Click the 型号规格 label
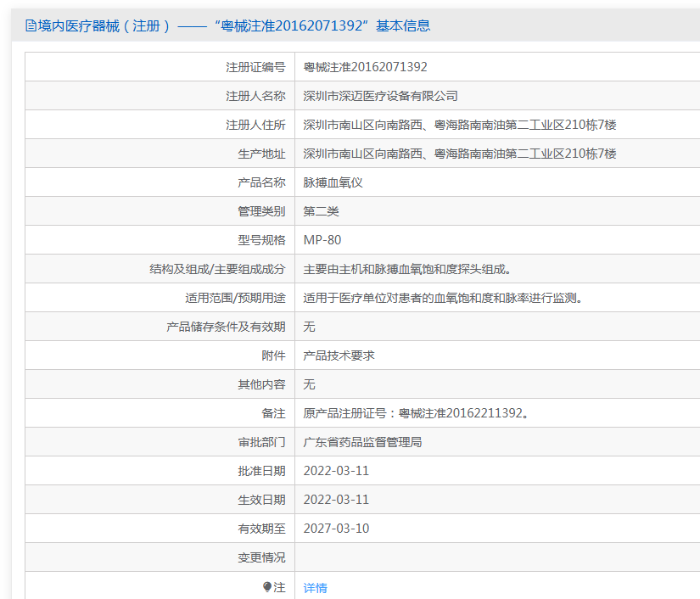This screenshot has height=599, width=700. coord(261,240)
